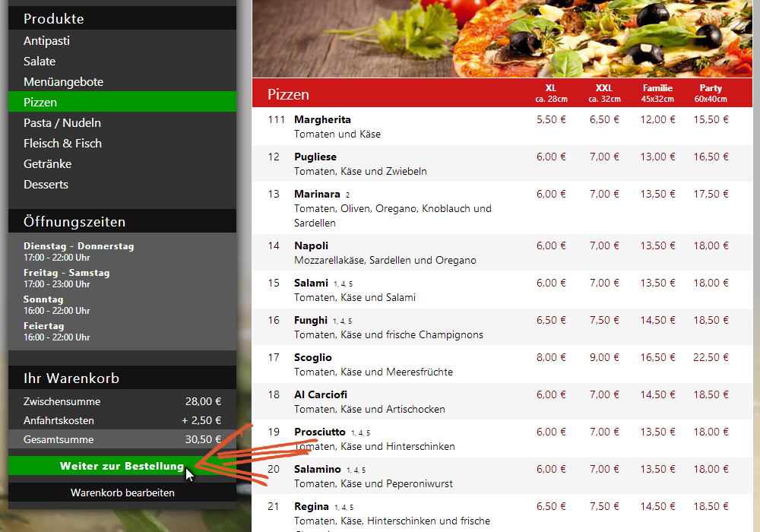Image resolution: width=760 pixels, height=532 pixels.
Task: Choose Al Carciofi XL 6,00 €
Action: pyautogui.click(x=551, y=395)
